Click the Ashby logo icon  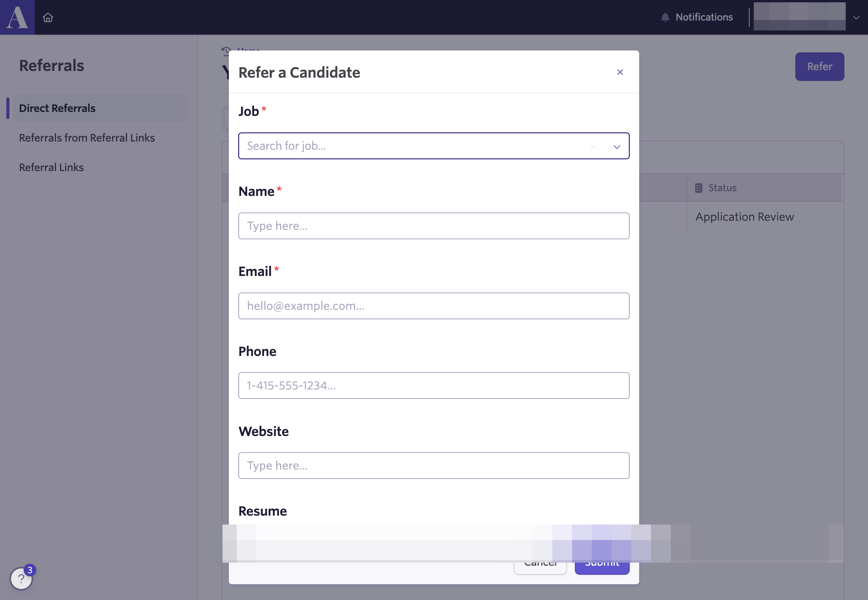pos(17,17)
